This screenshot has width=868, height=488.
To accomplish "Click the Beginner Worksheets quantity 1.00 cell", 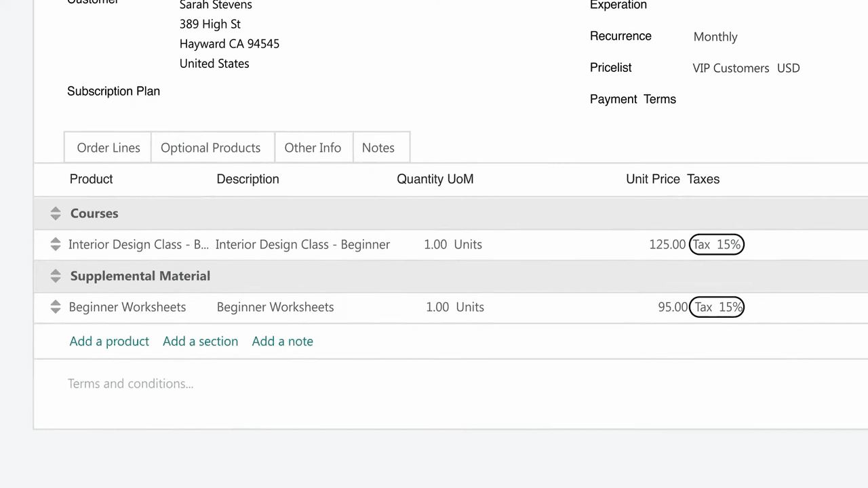I will point(437,307).
